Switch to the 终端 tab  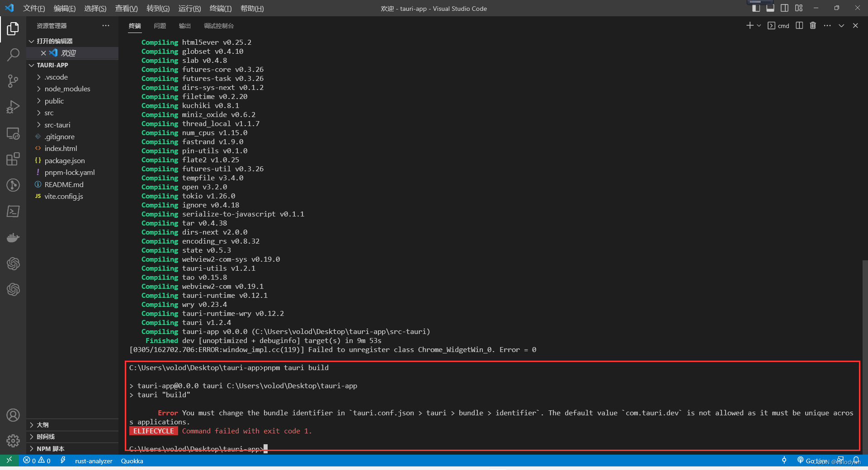[135, 26]
